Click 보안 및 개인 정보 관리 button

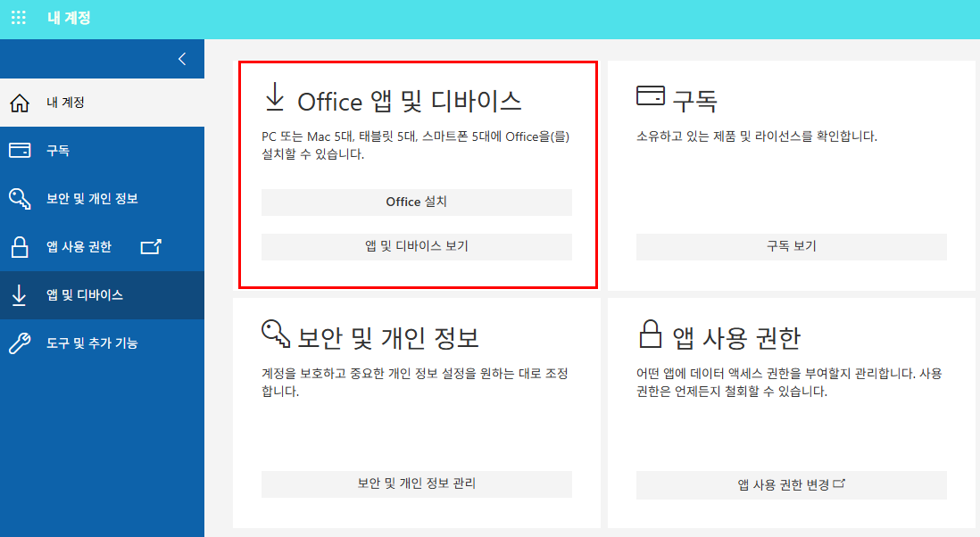[416, 483]
